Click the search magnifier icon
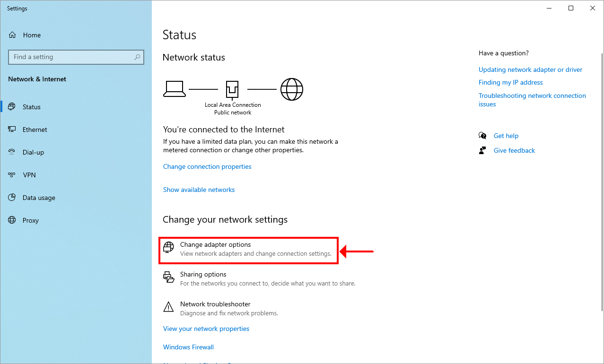The height and width of the screenshot is (364, 604). (x=137, y=57)
